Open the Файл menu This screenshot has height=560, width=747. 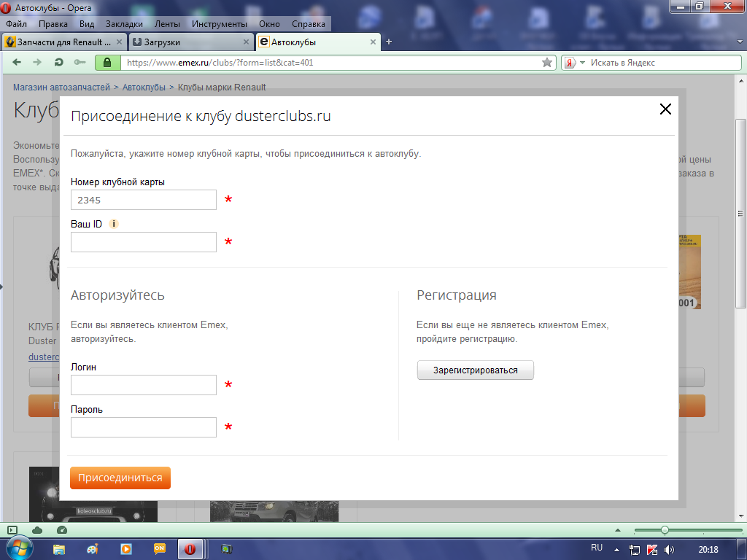16,24
